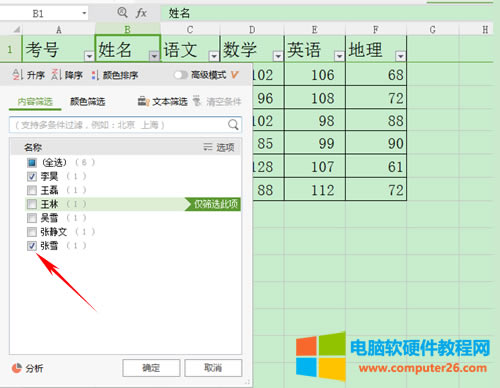Check the 王林 checkbox
500x388 pixels.
[x=32, y=204]
